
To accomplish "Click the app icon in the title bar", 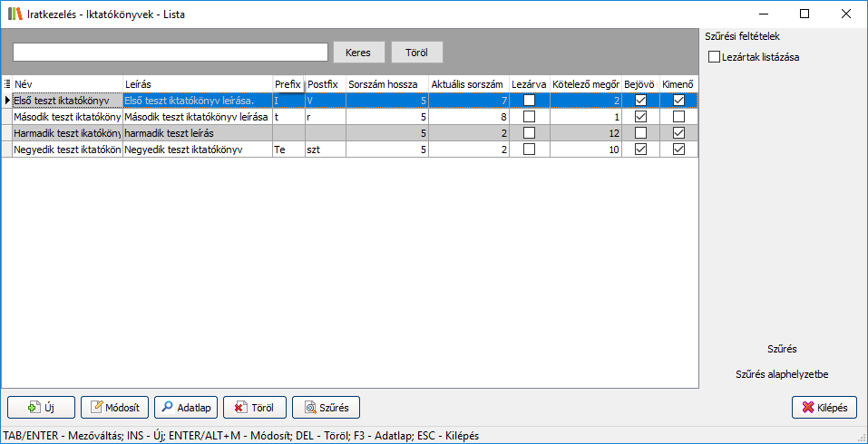I will point(14,14).
